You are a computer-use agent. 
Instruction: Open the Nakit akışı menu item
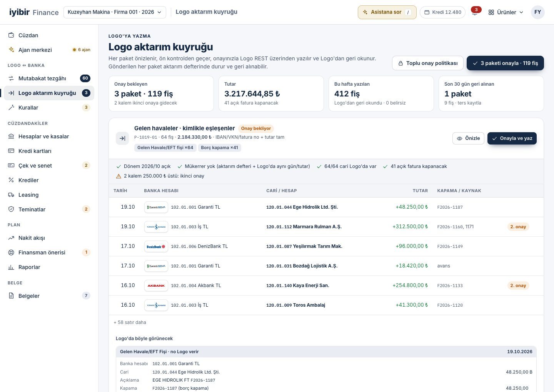49,238
